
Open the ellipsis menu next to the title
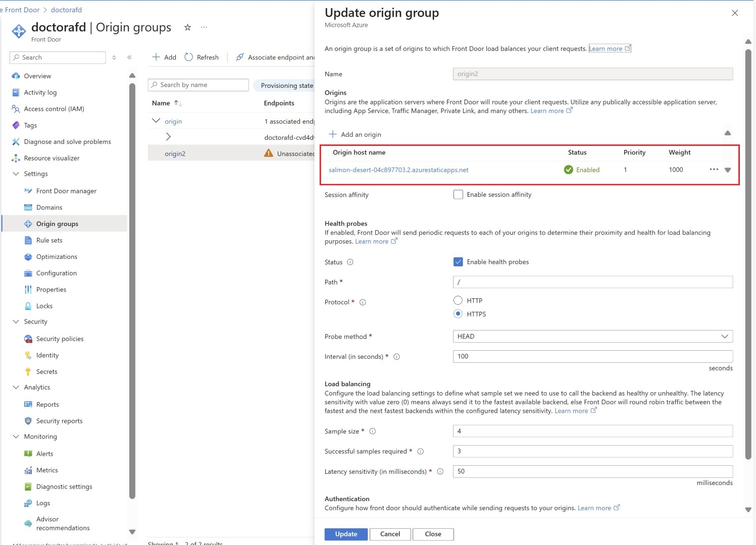point(204,27)
